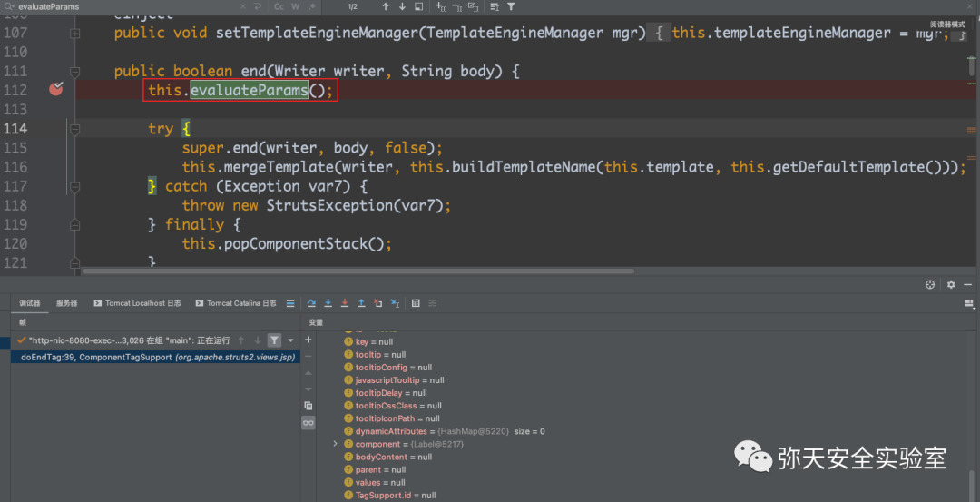Select doEndTag:39 ComponentTagSupport frame
This screenshot has height=502, width=980.
tap(155, 357)
